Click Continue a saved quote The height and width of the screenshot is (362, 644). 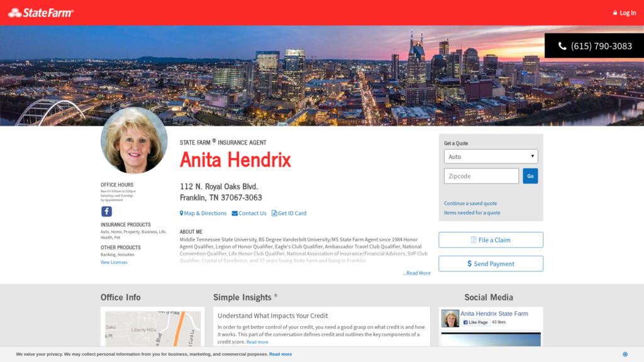[x=470, y=204]
